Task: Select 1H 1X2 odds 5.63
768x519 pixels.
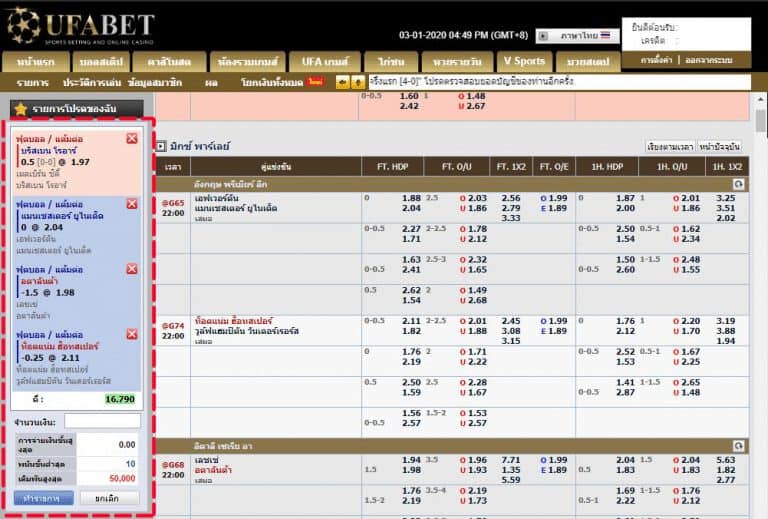Action: pos(725,460)
